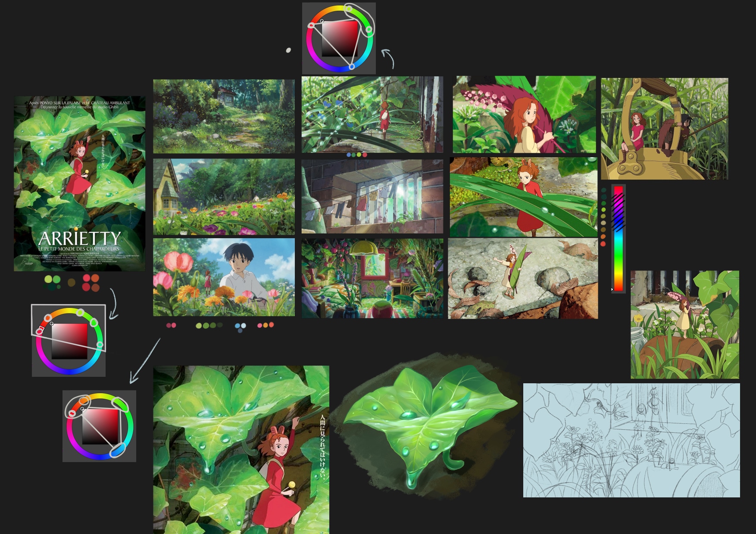Screen dimensions: 756x534
Task: Select the clothesline by the grate window image
Action: 372,196
